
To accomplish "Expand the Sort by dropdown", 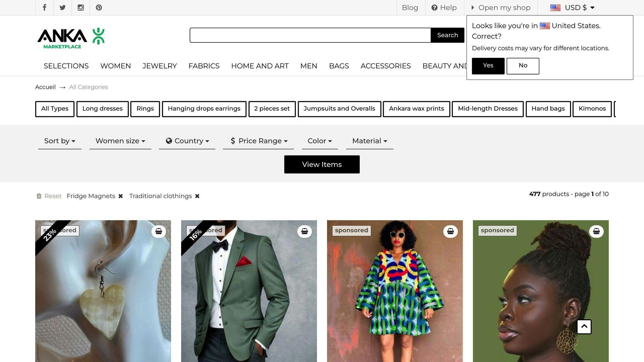I will point(60,141).
